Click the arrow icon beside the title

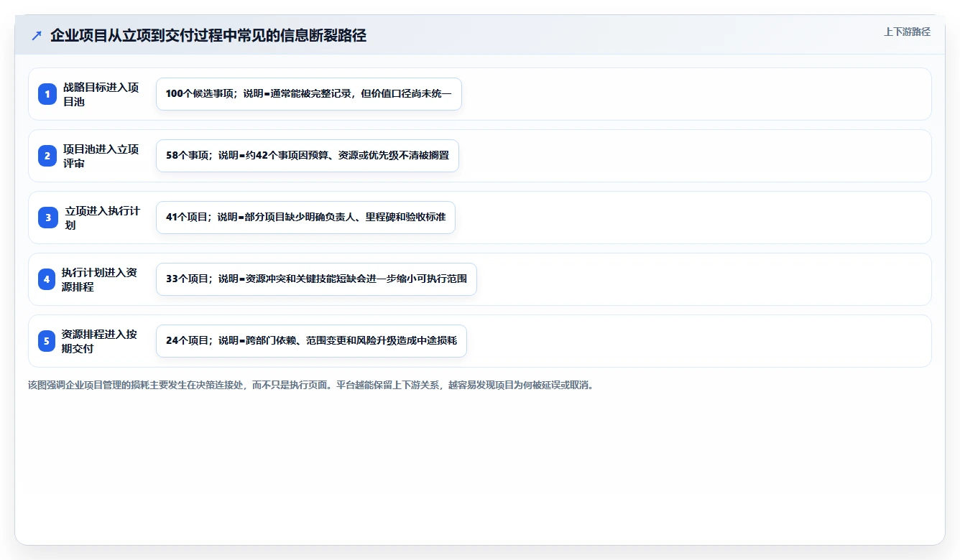pos(37,36)
